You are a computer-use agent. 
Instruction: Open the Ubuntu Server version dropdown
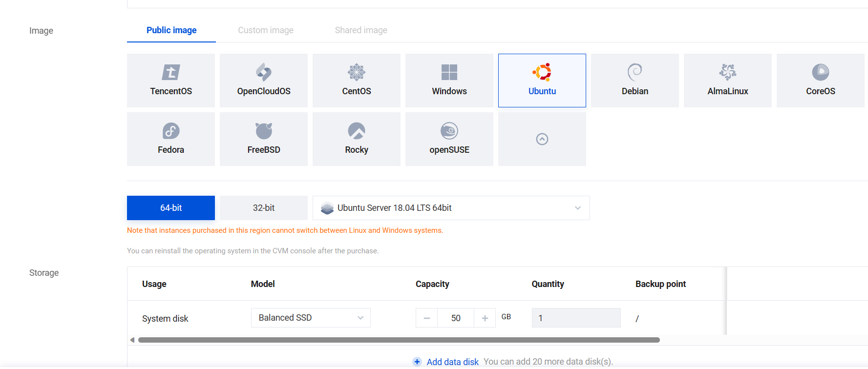tap(451, 208)
